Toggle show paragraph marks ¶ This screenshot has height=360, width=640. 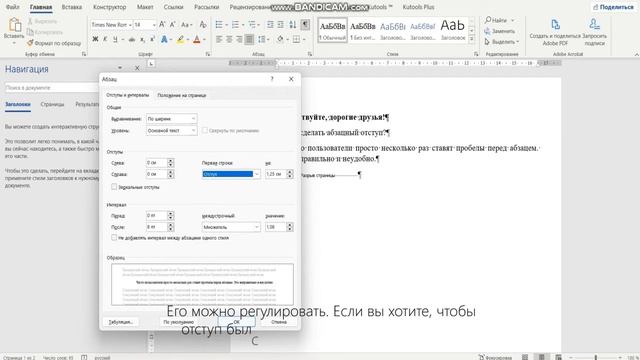[x=305, y=25]
